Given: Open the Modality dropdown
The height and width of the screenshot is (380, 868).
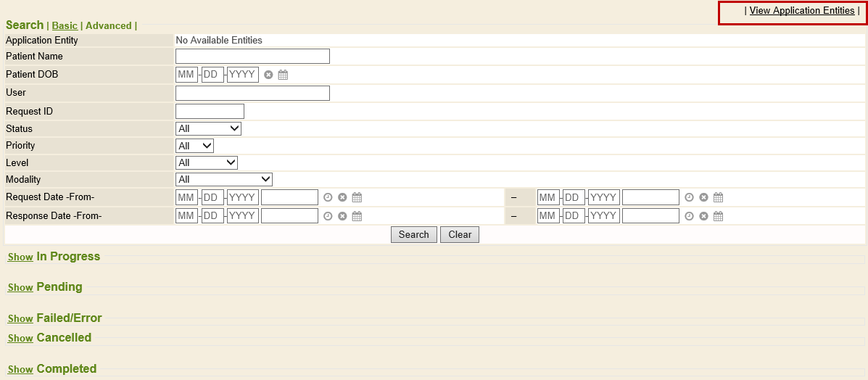Looking at the screenshot, I should [223, 179].
